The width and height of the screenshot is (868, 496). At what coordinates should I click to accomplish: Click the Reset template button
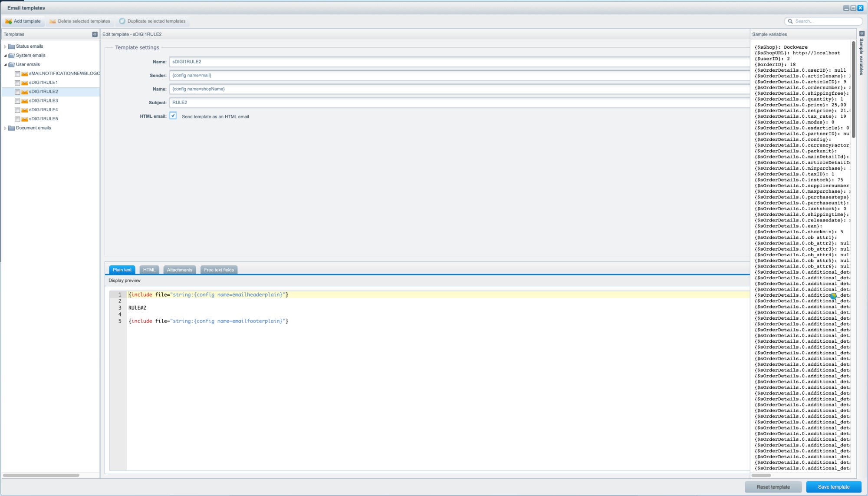pyautogui.click(x=773, y=487)
